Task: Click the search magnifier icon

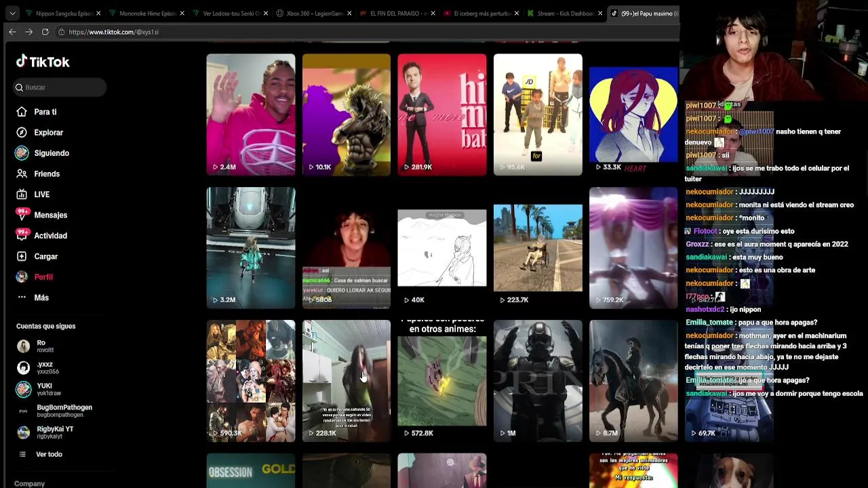Action: point(20,87)
